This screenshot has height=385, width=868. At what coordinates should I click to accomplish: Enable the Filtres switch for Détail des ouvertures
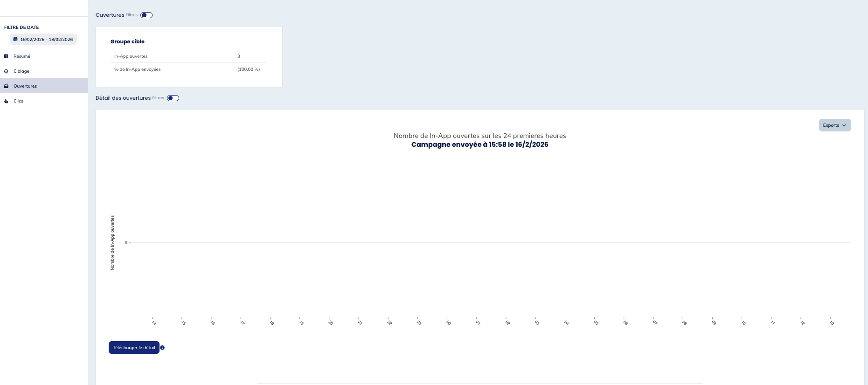(x=173, y=98)
